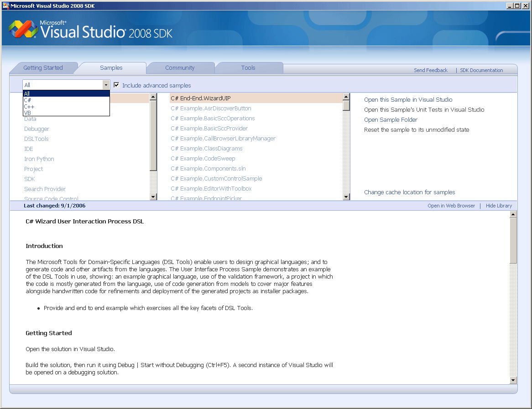Click the Visual Studio logo icon in banner
The height and width of the screenshot is (409, 532).
pyautogui.click(x=23, y=29)
